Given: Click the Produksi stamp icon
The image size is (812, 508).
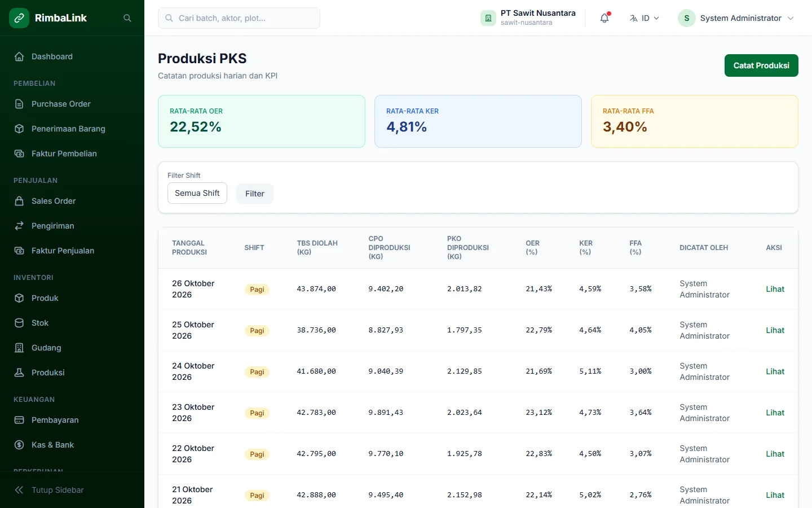Looking at the screenshot, I should tap(19, 373).
